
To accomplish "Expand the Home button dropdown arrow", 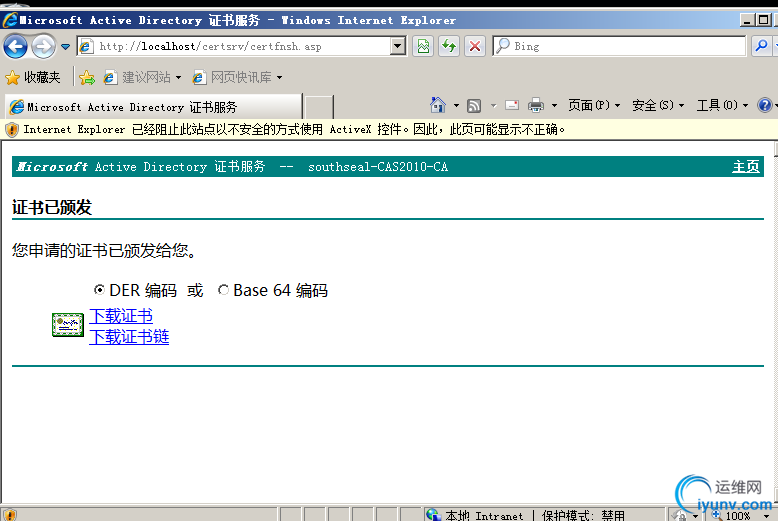I will (456, 105).
